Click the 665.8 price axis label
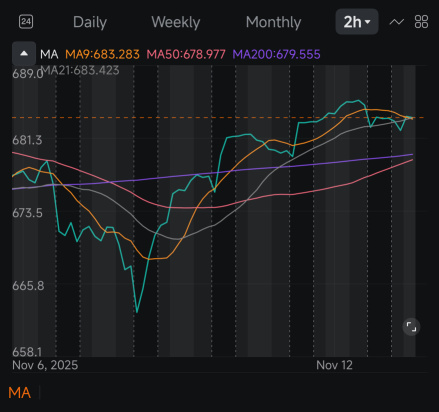This screenshot has height=412, width=439. pyautogui.click(x=28, y=286)
